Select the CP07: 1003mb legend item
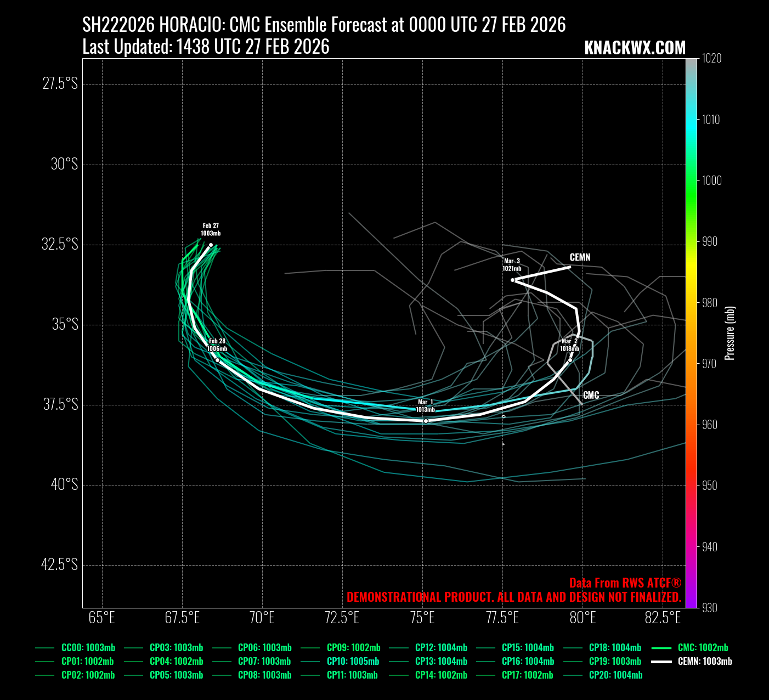Viewport: 769px width, 700px height. click(x=264, y=662)
